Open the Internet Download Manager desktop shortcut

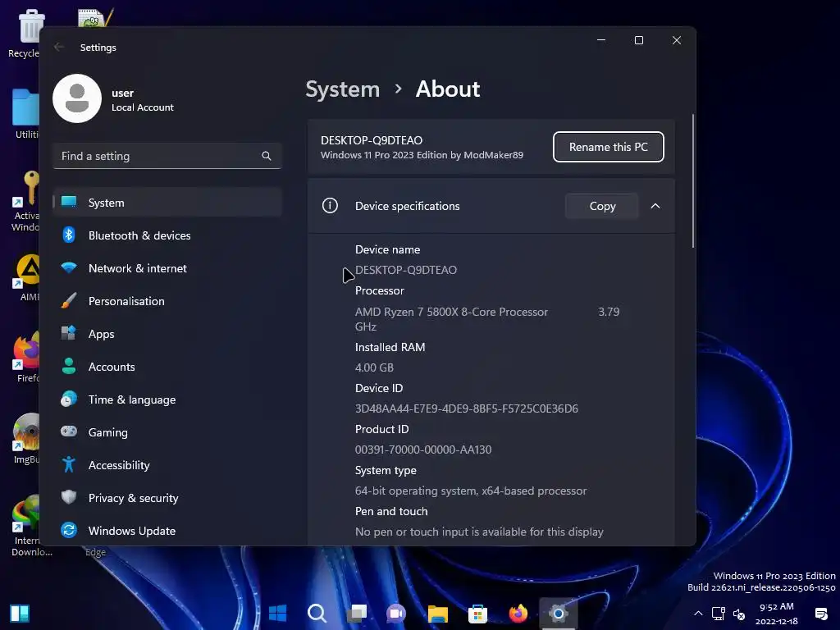(25, 526)
